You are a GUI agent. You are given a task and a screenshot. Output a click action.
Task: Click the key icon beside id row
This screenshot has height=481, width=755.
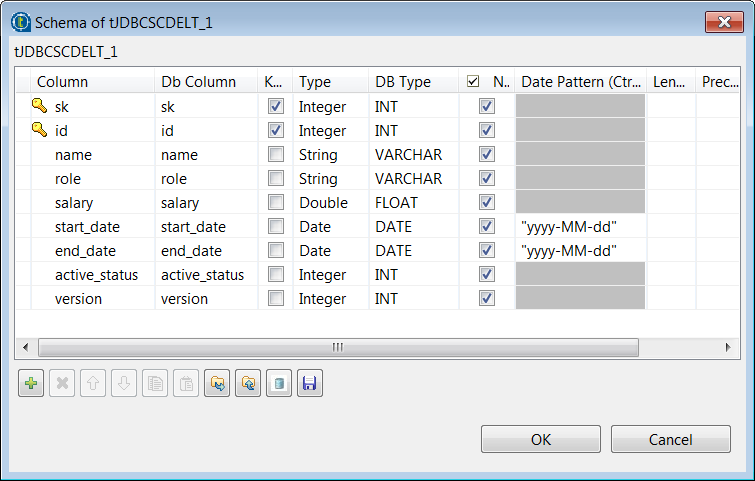[x=39, y=129]
